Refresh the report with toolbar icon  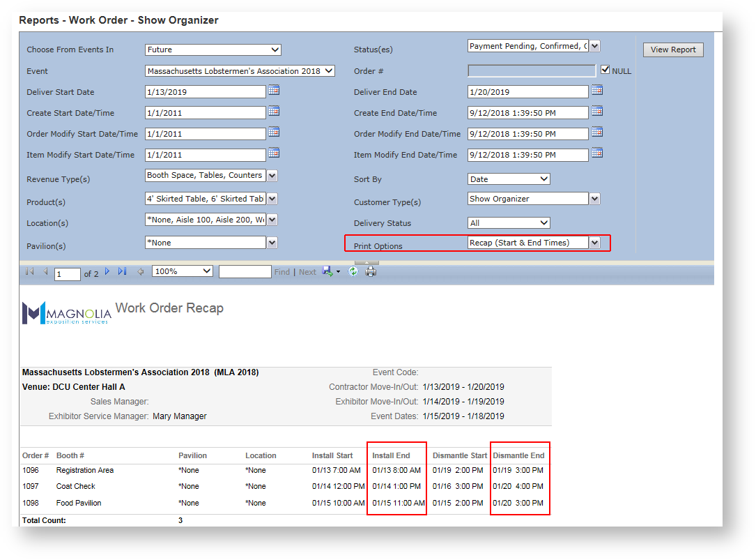353,272
